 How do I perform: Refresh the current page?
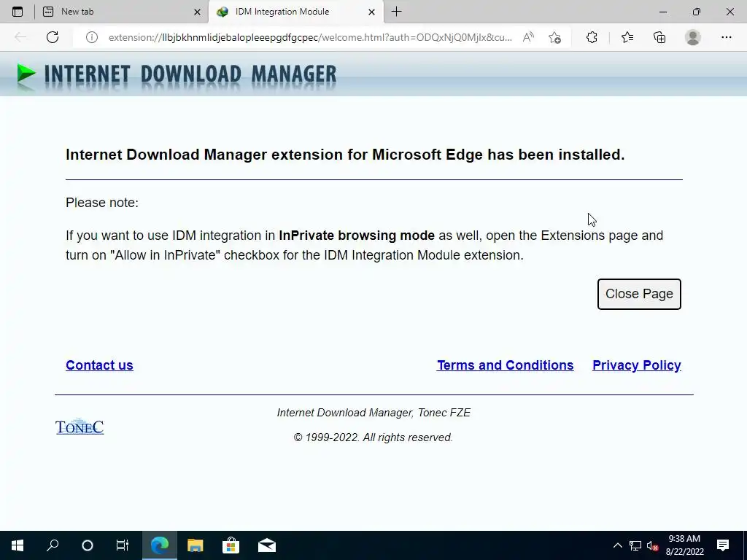[x=53, y=37]
